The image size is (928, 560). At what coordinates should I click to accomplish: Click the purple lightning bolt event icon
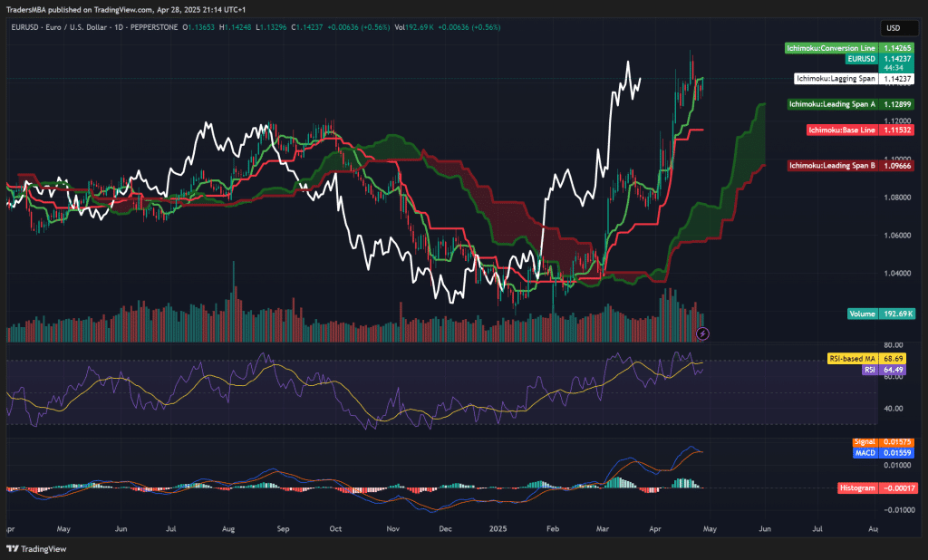pyautogui.click(x=702, y=333)
